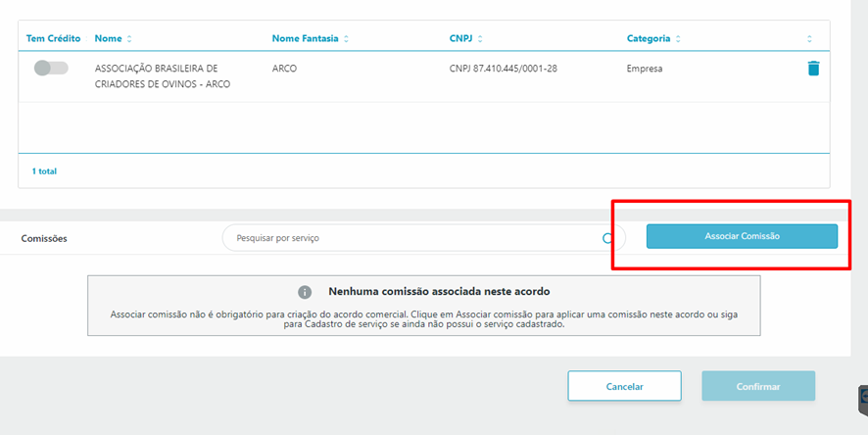
Task: Toggle Tem Crédito switch for ARCO
Action: pyautogui.click(x=51, y=68)
